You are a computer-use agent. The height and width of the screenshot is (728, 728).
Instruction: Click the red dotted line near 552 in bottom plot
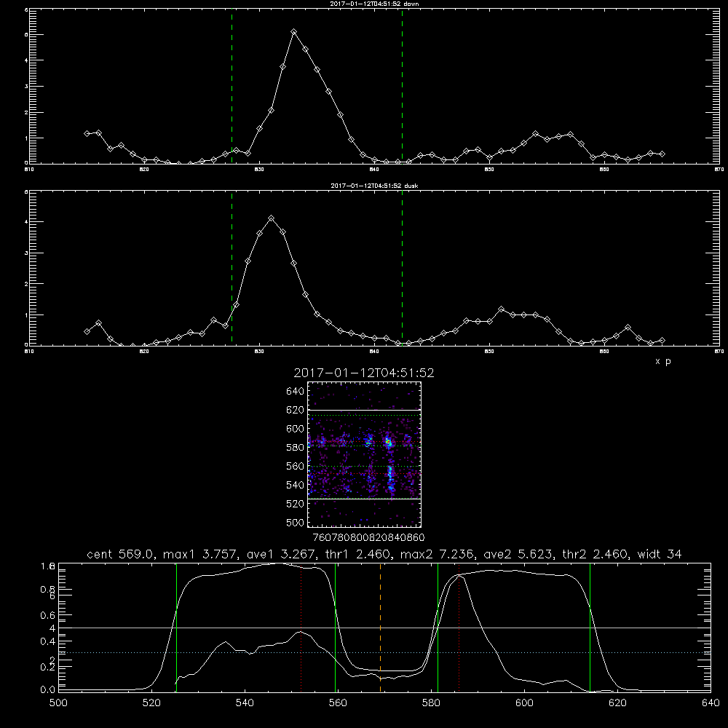(301, 627)
